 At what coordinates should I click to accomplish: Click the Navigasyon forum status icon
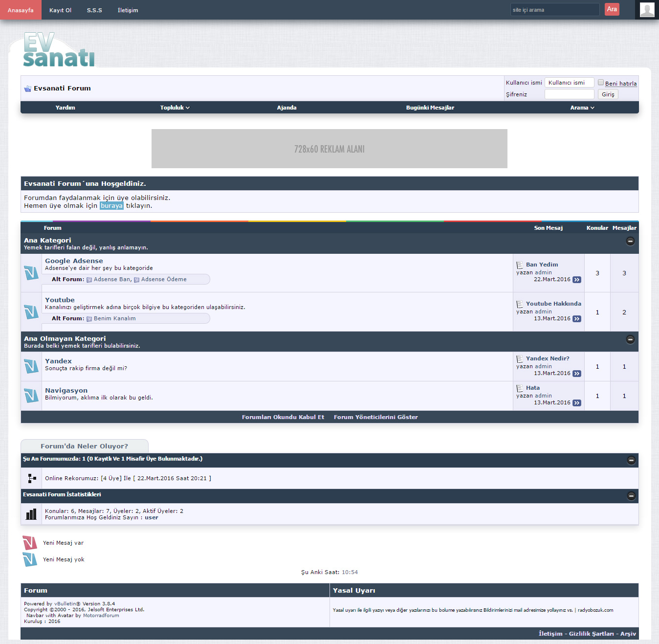click(x=31, y=396)
